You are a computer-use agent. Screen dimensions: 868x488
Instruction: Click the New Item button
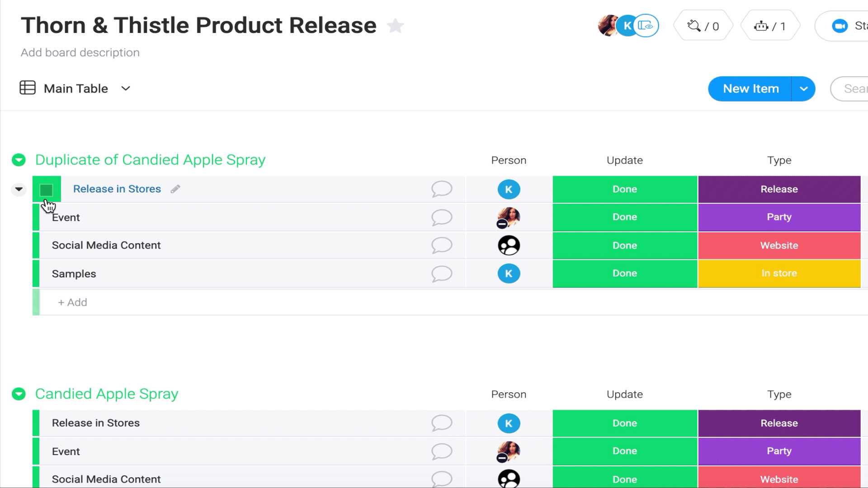750,89
